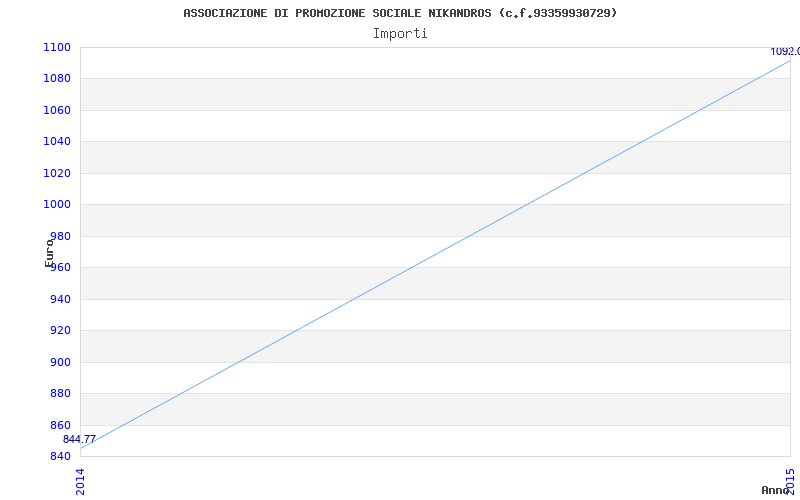The width and height of the screenshot is (800, 500).
Task: Click the x-axis year 2014 label
Action: click(80, 482)
